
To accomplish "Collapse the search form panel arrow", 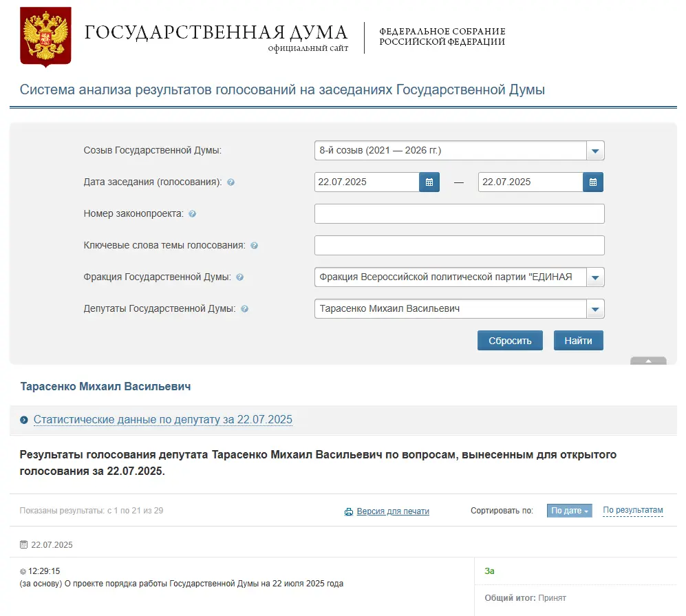I will [x=648, y=361].
